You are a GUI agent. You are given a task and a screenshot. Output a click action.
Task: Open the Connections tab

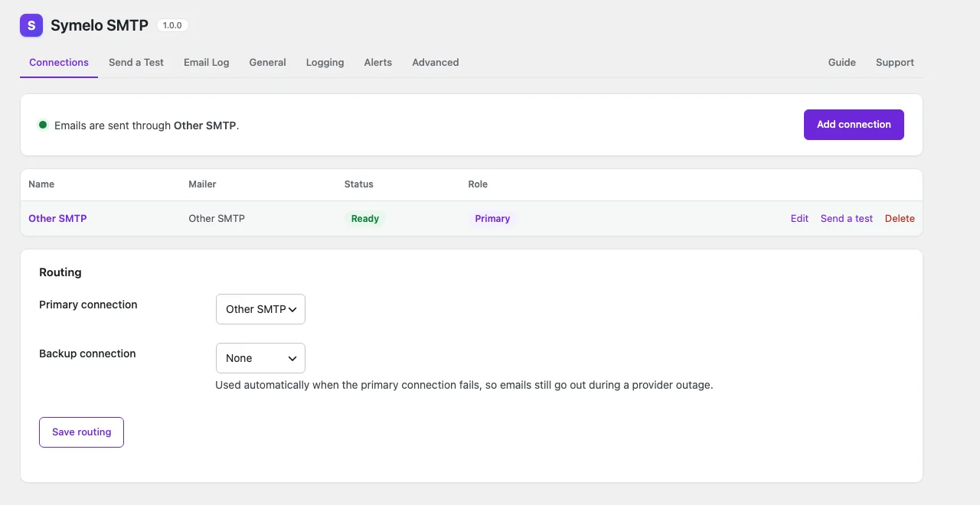(x=59, y=63)
